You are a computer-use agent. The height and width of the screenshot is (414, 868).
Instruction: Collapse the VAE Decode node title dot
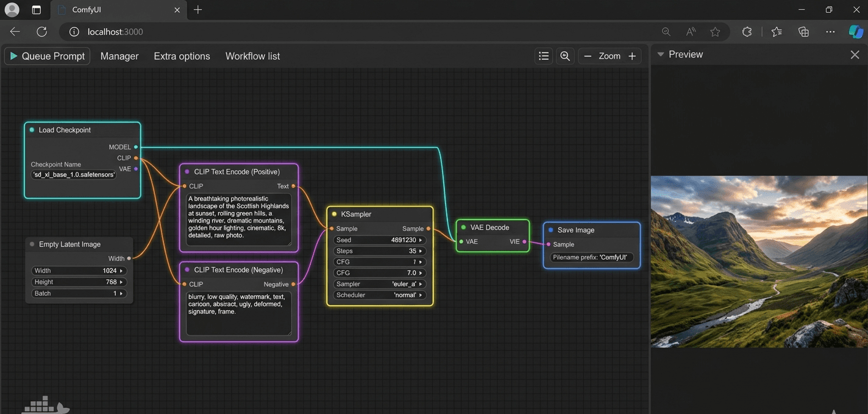point(463,227)
